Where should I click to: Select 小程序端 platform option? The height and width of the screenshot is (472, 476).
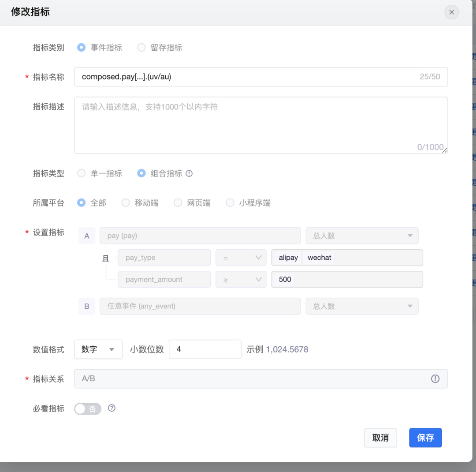click(x=230, y=203)
